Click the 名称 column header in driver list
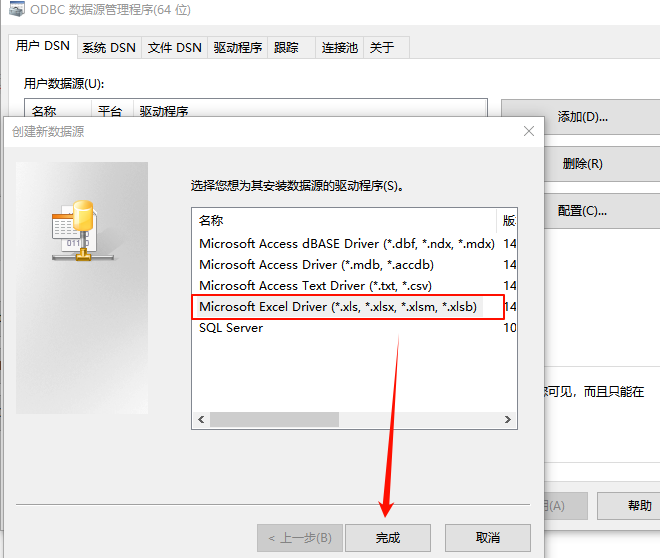Image resolution: width=660 pixels, height=558 pixels. tap(344, 221)
